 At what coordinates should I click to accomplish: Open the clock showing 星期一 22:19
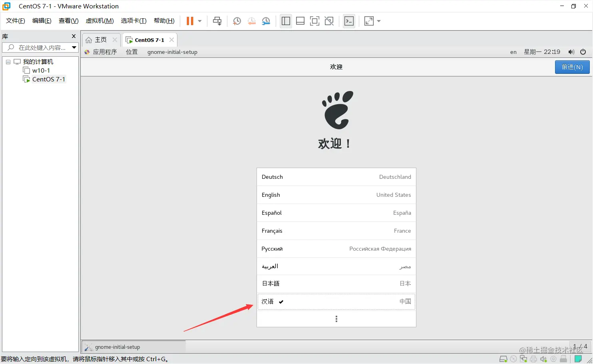pos(542,52)
